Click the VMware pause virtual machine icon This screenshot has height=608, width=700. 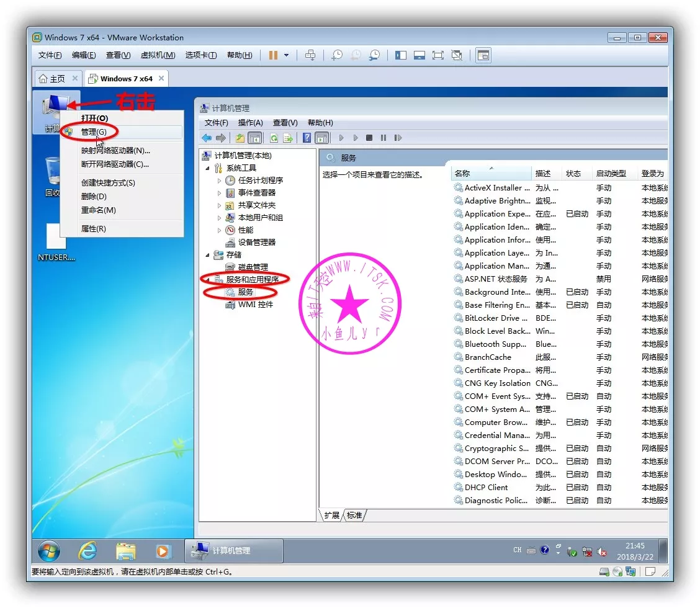(x=273, y=55)
